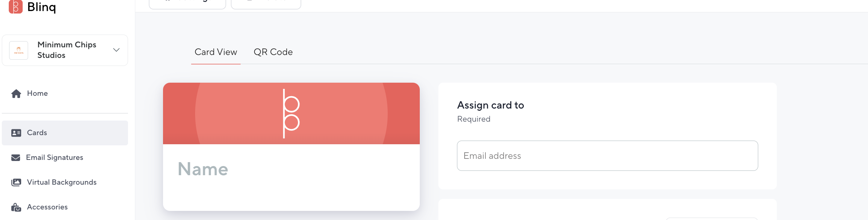The height and width of the screenshot is (220, 868).
Task: Click the white Blinq logo on card header
Action: click(x=291, y=114)
